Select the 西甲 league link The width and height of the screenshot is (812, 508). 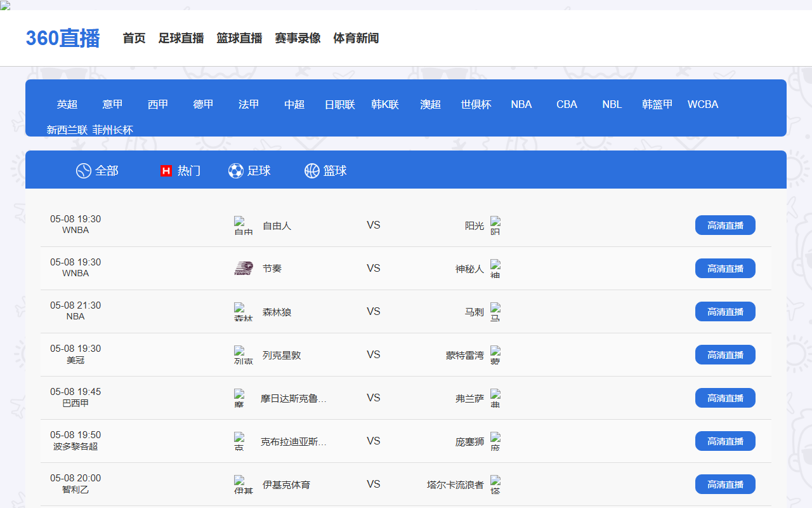pyautogui.click(x=158, y=105)
